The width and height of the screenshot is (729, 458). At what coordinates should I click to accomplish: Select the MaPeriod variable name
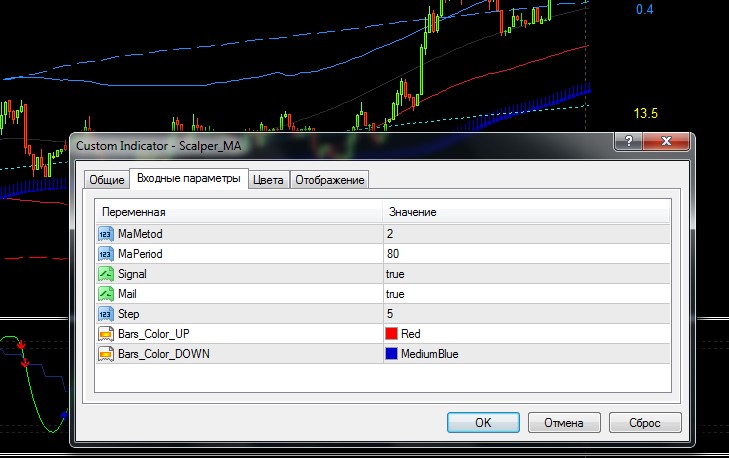pyautogui.click(x=140, y=254)
